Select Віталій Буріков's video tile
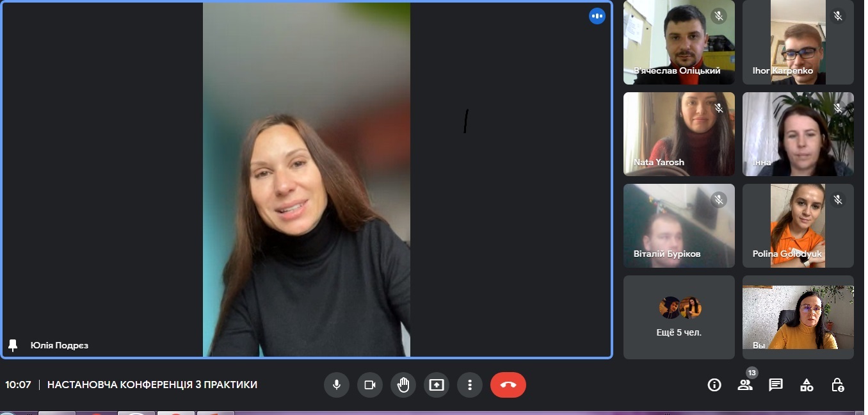 pyautogui.click(x=679, y=225)
